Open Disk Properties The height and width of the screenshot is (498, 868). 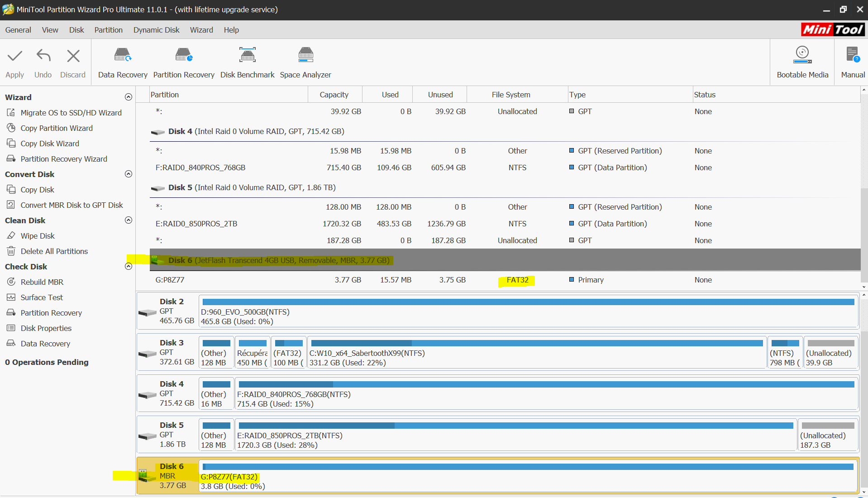click(46, 328)
